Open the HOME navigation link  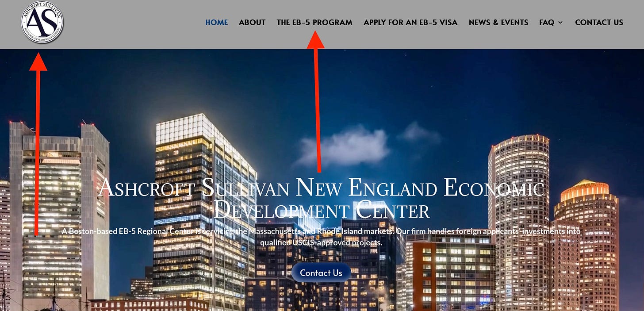217,22
